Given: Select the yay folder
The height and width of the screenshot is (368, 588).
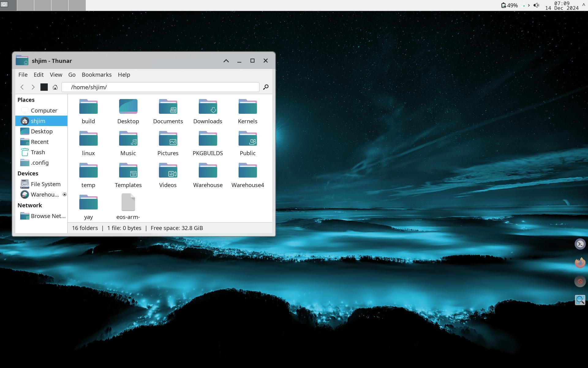Looking at the screenshot, I should point(88,207).
